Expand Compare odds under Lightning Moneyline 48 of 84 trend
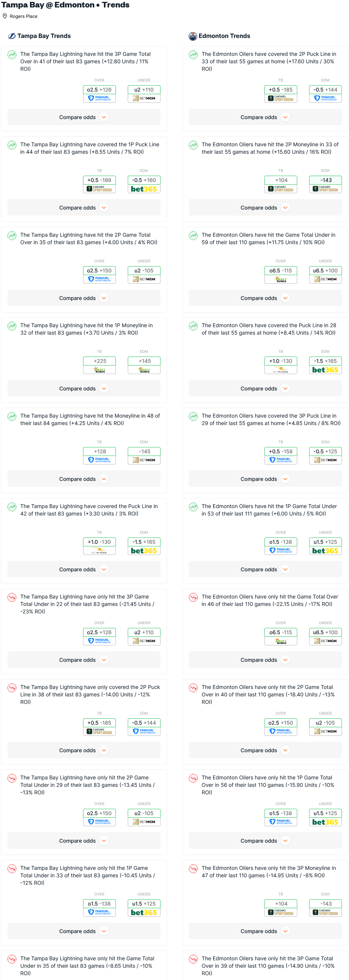The height and width of the screenshot is (980, 349). click(84, 479)
